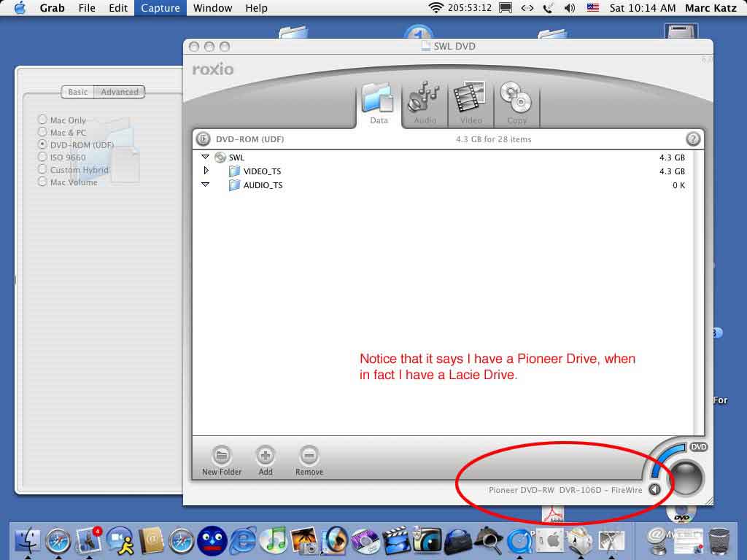The width and height of the screenshot is (747, 560).
Task: Switch to the Basic tab in the drawer
Action: pos(77,92)
